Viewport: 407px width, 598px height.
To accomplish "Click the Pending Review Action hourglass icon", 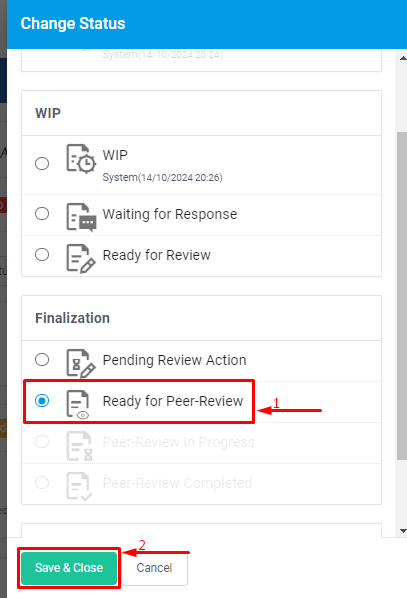I will coord(81,363).
